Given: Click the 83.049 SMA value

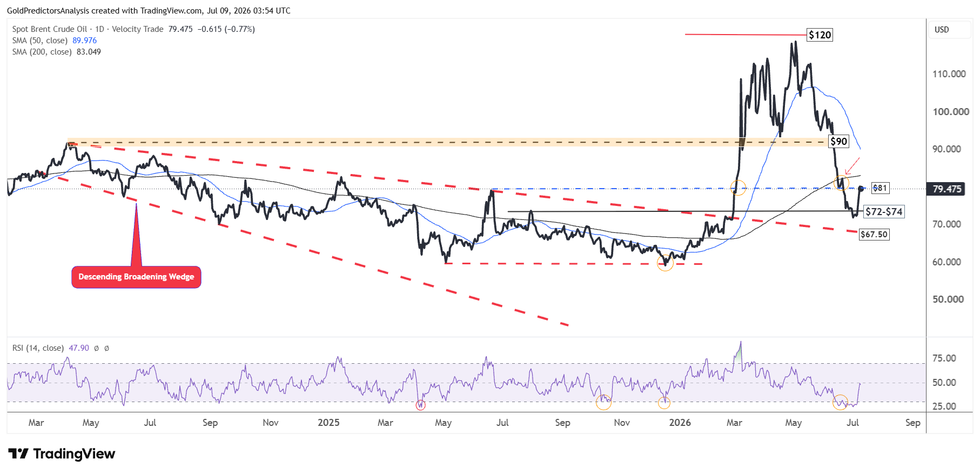Looking at the screenshot, I should point(89,52).
